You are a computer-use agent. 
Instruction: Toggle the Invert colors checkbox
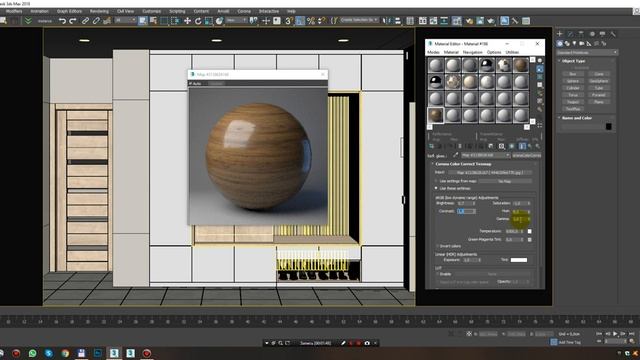tap(437, 246)
